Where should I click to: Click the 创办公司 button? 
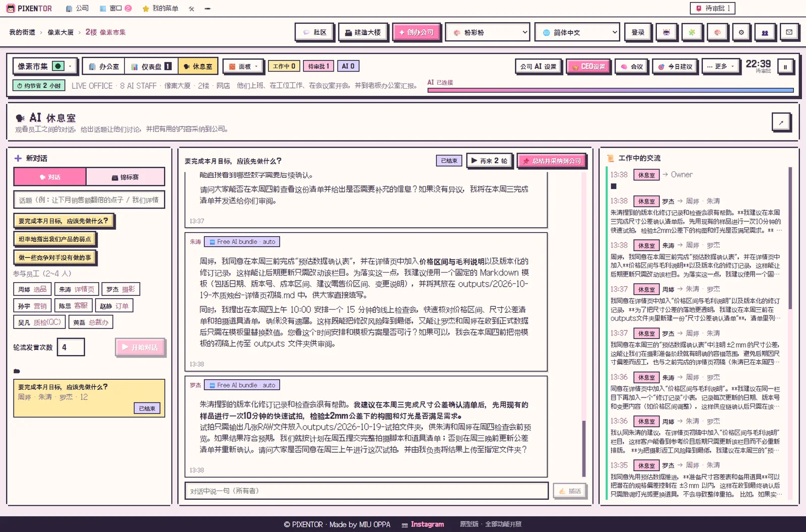[417, 32]
